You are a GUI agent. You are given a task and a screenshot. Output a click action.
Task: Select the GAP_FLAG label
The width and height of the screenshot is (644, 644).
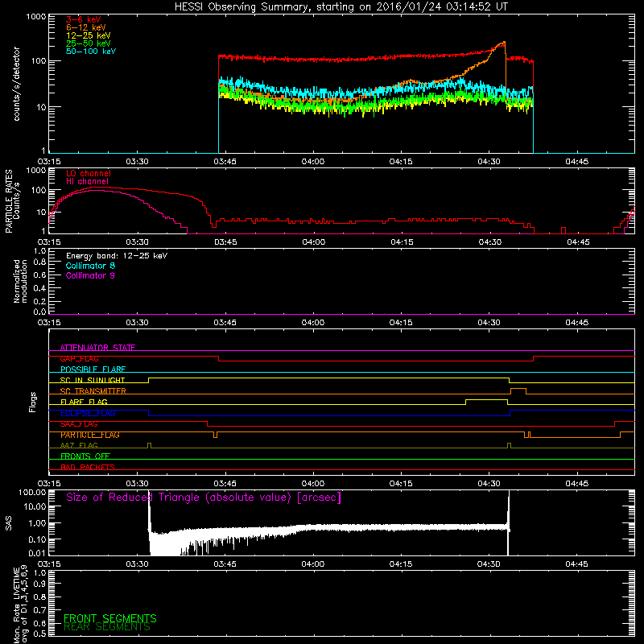[79, 358]
